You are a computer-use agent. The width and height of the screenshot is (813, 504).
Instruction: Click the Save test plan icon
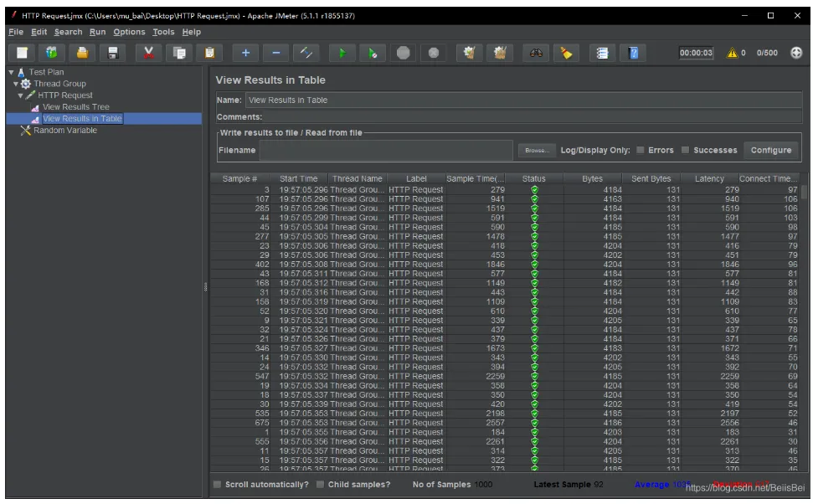point(112,53)
